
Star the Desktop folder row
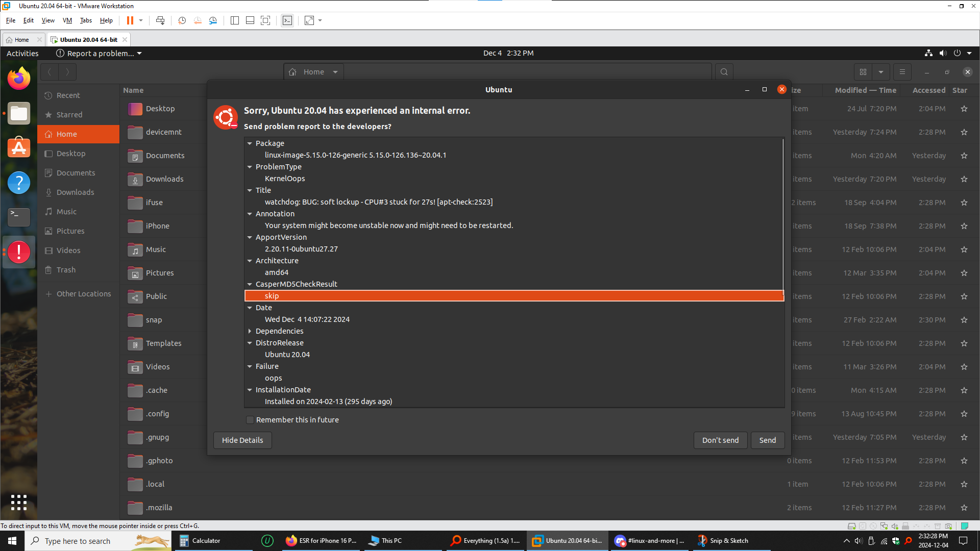pos(964,109)
